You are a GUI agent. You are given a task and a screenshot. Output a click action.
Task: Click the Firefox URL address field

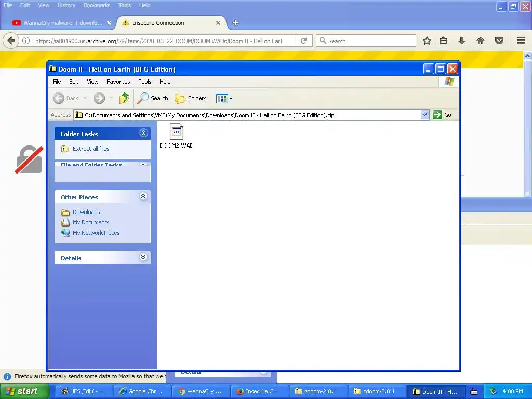pos(158,41)
